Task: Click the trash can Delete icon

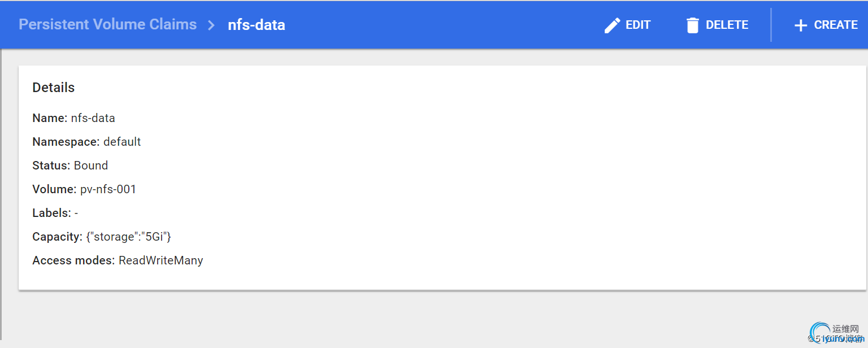Action: 692,25
